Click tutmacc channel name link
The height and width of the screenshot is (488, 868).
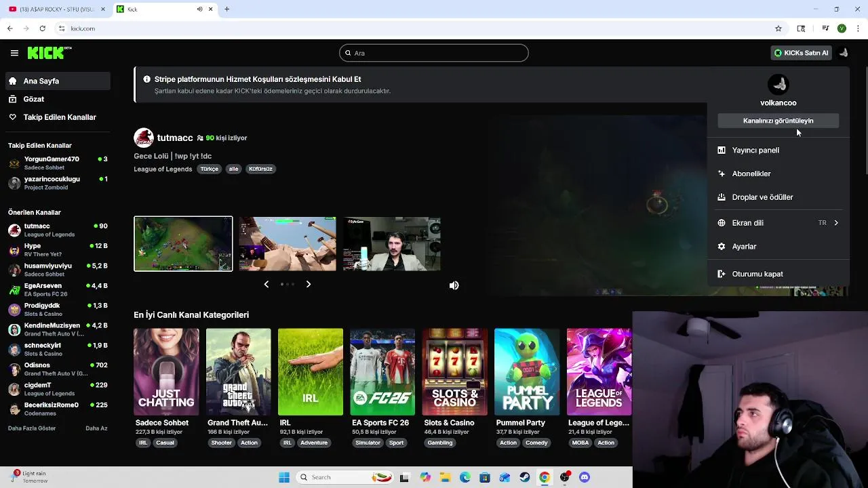click(x=175, y=138)
